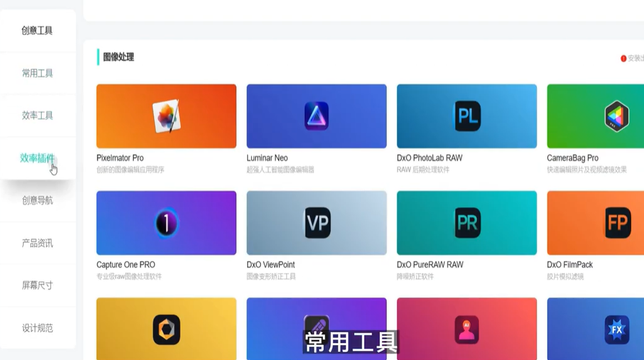Viewport: 644px width, 360px height.
Task: Open the Pixelmator Pro app icon
Action: (166, 116)
